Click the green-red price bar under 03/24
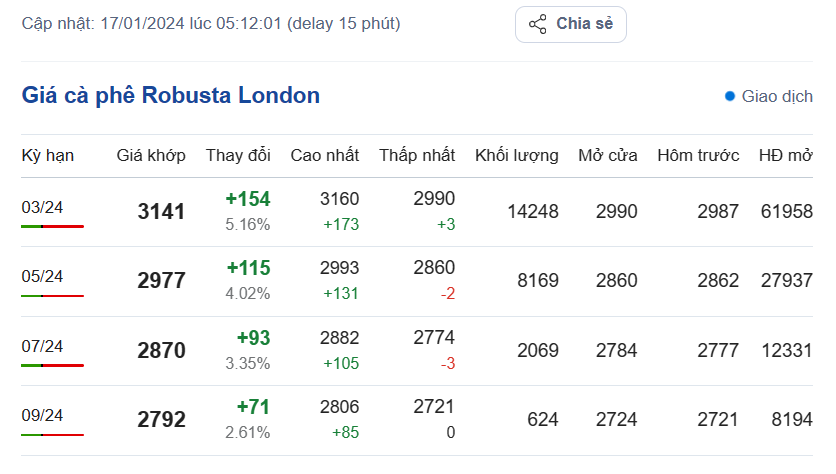836x474 pixels. click(x=52, y=227)
